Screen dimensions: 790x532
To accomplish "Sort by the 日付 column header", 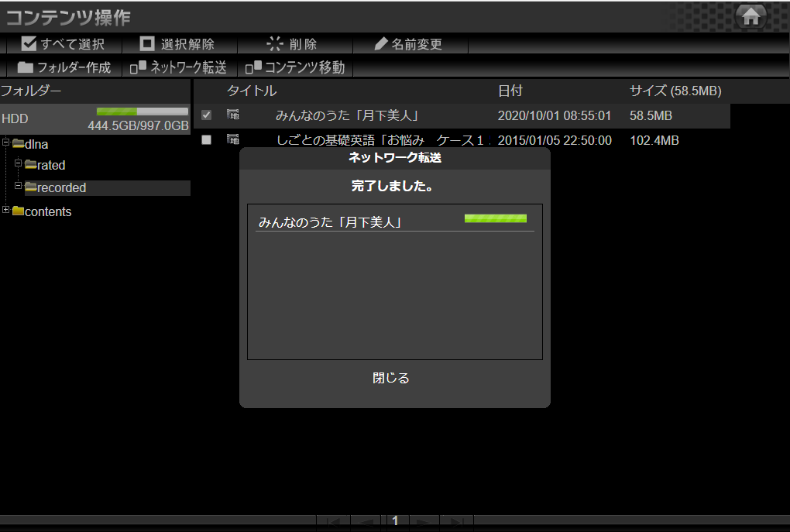I will pyautogui.click(x=510, y=91).
